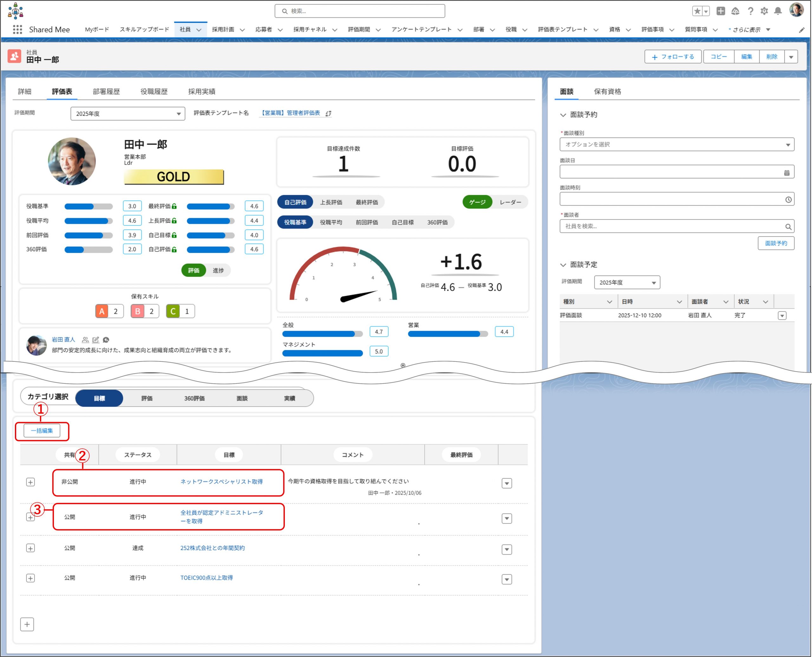Click the calendar icon in 面談日 field
Screen dimensions: 812x657
[x=787, y=172]
